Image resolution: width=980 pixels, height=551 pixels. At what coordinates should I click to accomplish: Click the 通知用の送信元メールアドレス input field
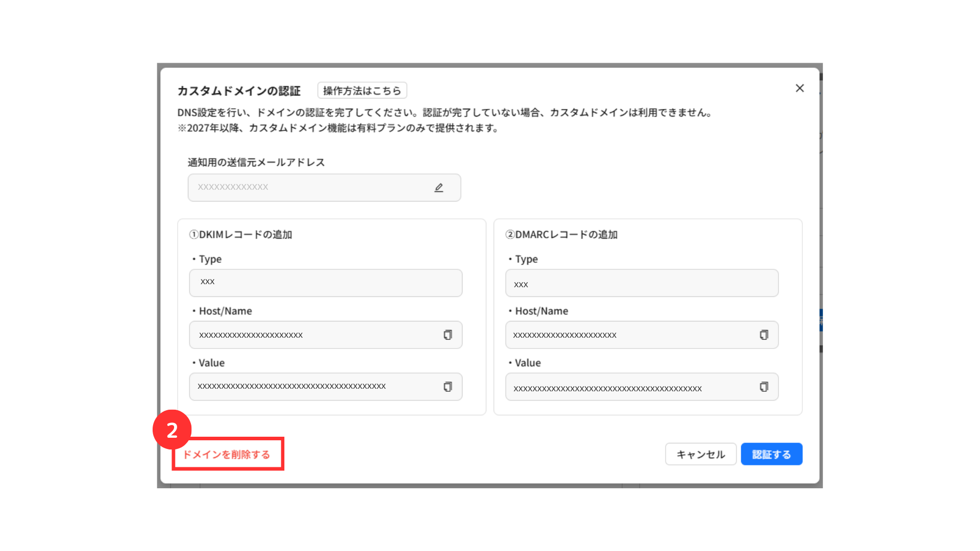pos(306,188)
